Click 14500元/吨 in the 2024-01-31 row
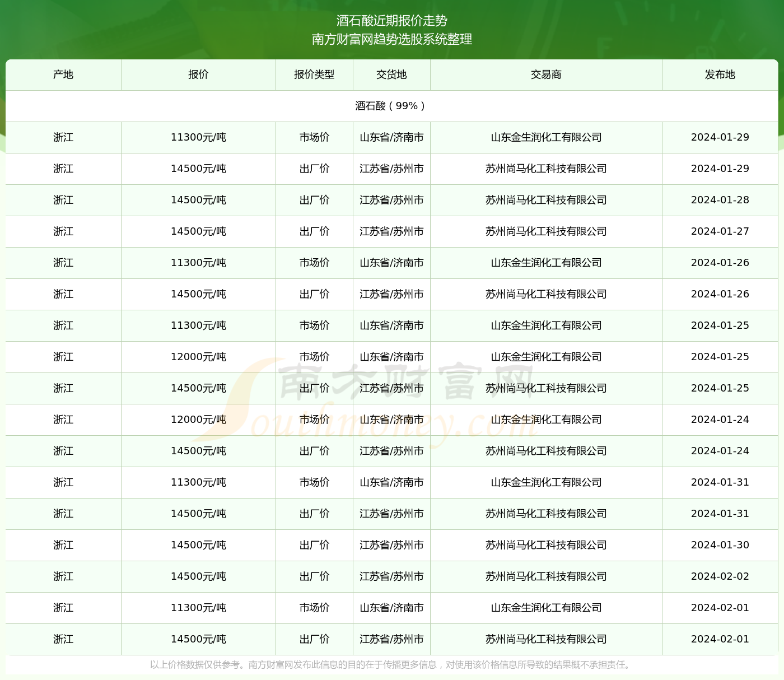 (x=198, y=514)
